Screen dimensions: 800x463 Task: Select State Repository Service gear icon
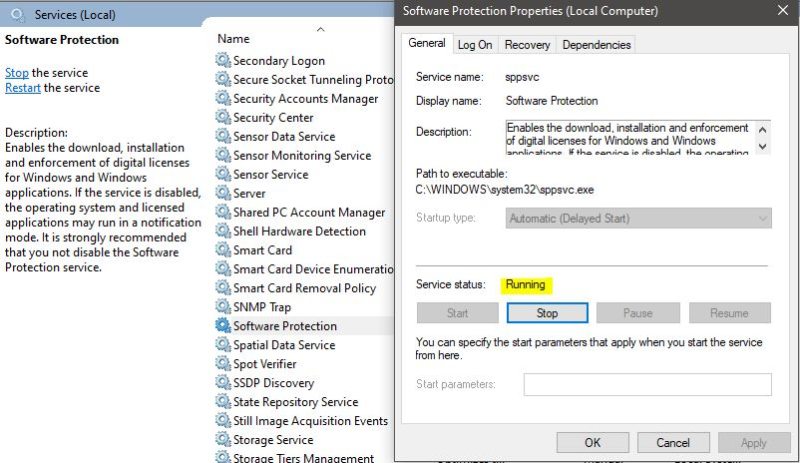coord(223,401)
